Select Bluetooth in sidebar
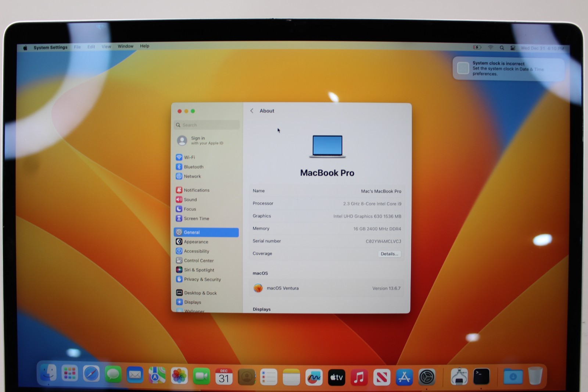588x392 pixels. [x=206, y=167]
